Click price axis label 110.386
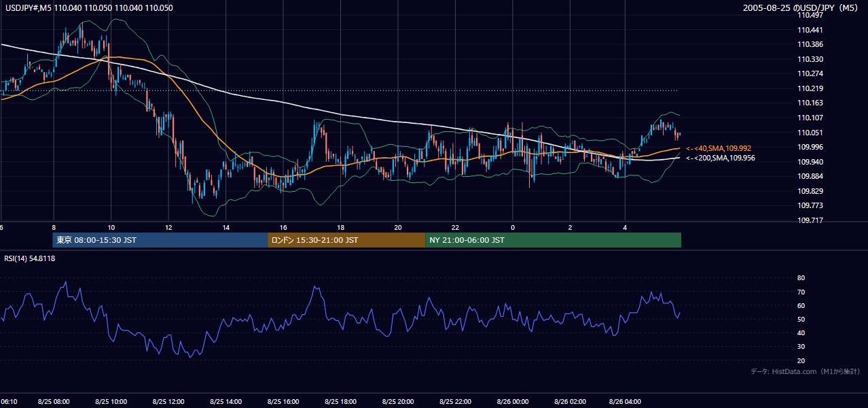The height and width of the screenshot is (408, 868). point(810,44)
